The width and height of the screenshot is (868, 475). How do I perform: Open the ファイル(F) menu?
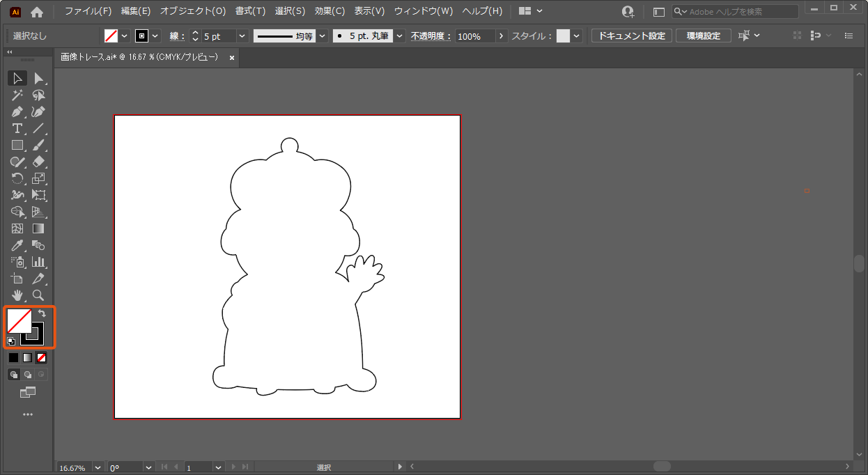(88, 11)
